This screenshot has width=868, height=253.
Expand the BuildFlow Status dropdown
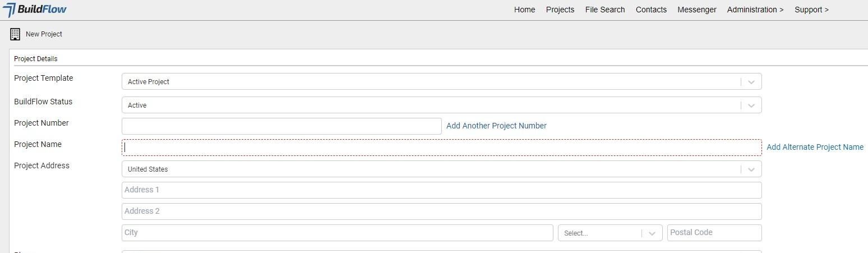[x=751, y=105]
